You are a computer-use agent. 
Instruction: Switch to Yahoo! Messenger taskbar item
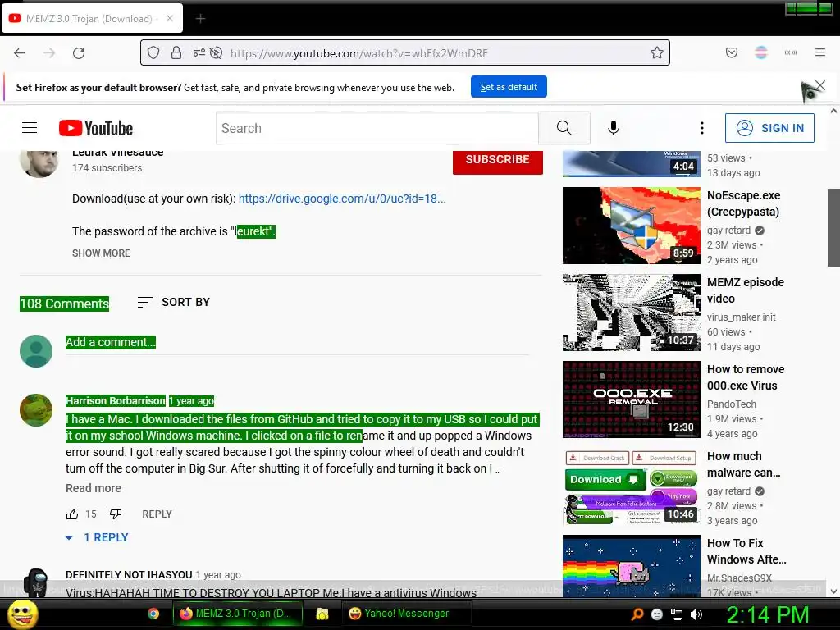coord(406,614)
